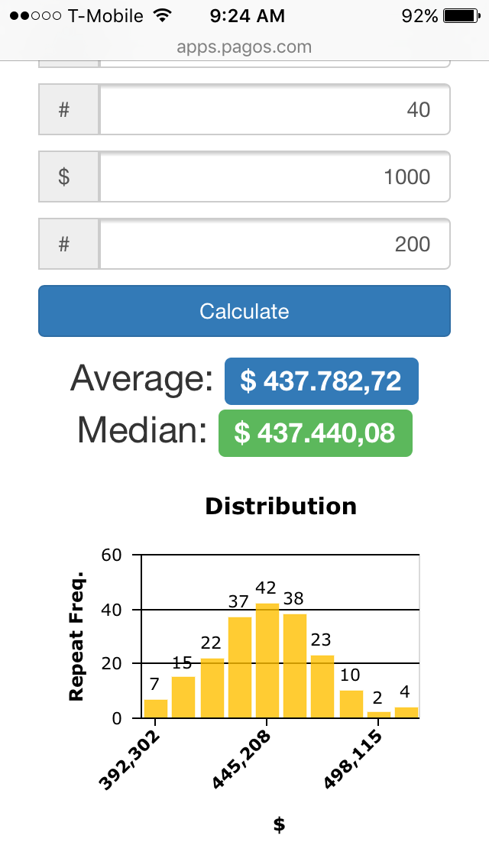
Task: Select the chart bar labeled 7
Action: point(155,709)
